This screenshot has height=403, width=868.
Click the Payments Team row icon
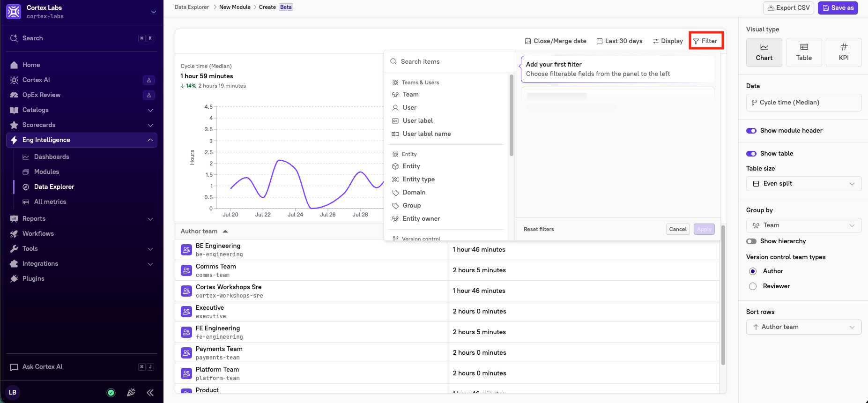point(186,353)
